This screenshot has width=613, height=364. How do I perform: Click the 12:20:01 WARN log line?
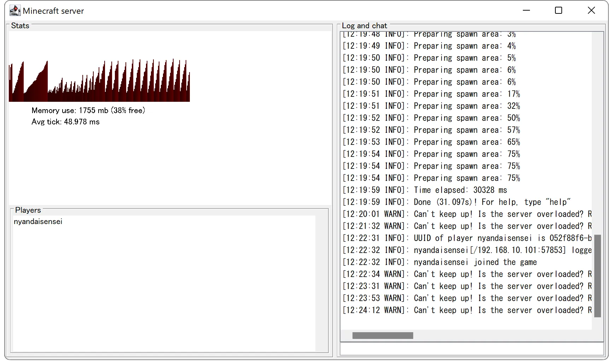click(467, 214)
